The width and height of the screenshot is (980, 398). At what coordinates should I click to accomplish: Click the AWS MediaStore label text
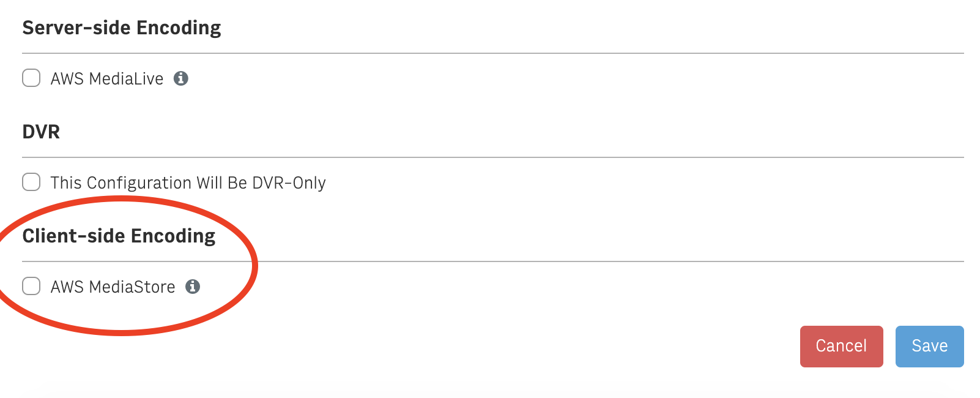pos(113,287)
